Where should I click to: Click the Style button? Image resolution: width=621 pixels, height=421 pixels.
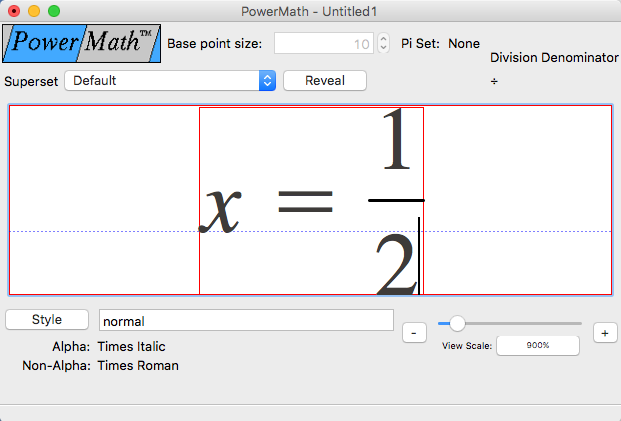point(47,320)
